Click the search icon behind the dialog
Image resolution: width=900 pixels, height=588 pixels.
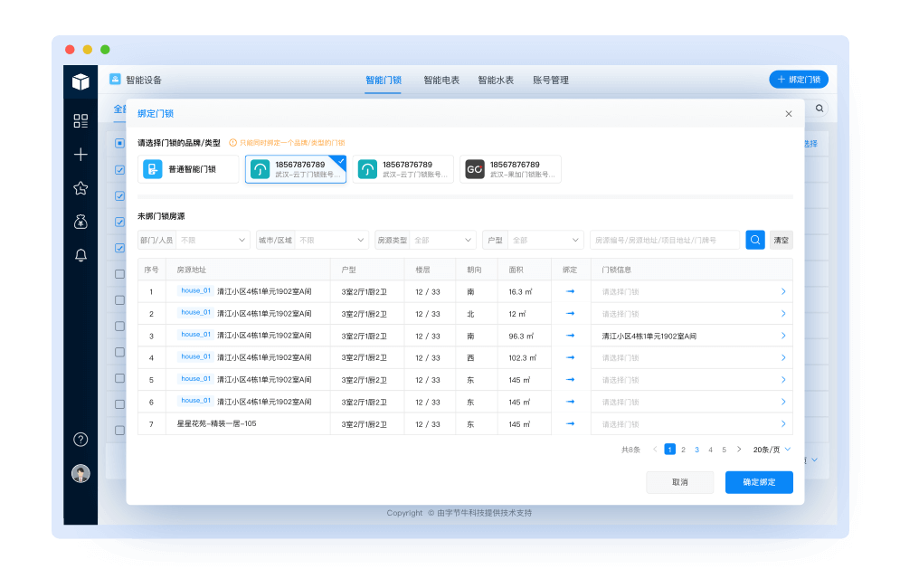pyautogui.click(x=819, y=108)
